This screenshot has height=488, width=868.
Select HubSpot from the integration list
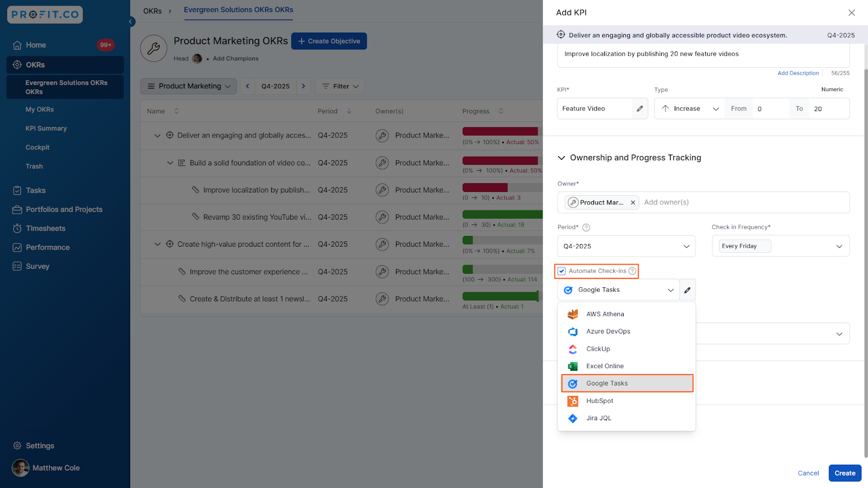tap(626, 401)
